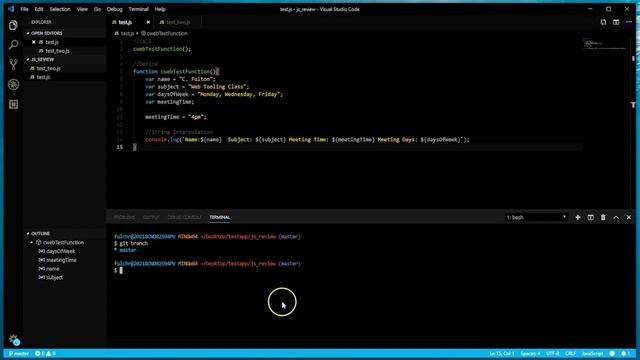This screenshot has width=640, height=360.
Task: Switch to the test.js editor tab
Action: 130,22
